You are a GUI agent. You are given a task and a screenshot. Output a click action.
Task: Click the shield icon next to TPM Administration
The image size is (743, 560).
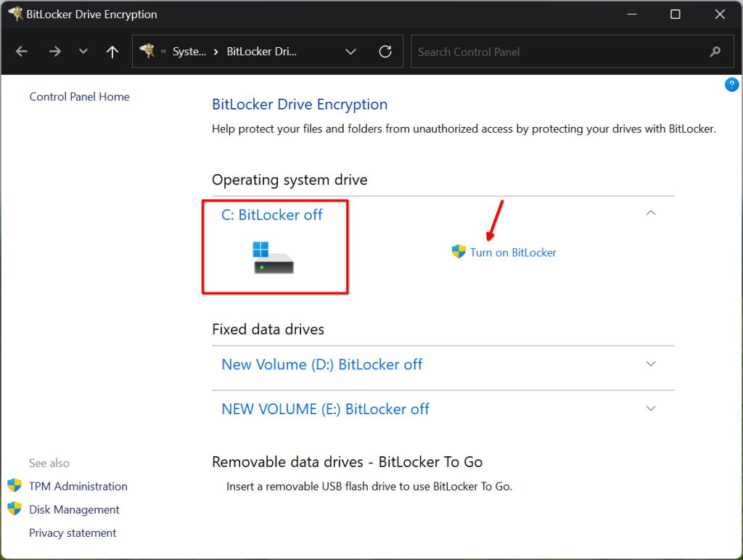[15, 485]
